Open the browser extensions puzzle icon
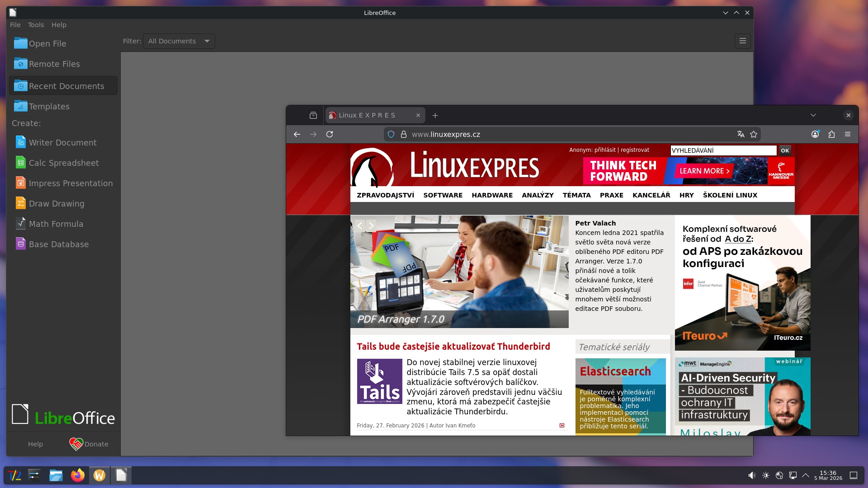The width and height of the screenshot is (868, 488). pos(831,134)
